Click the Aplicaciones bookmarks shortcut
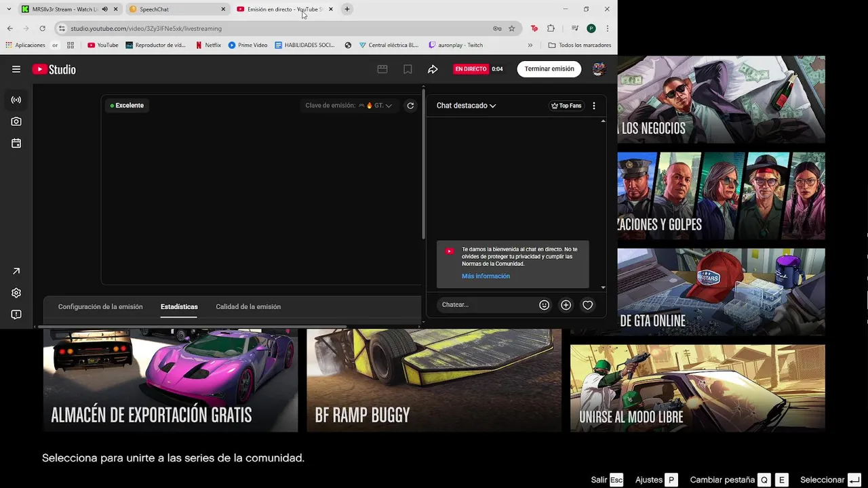The height and width of the screenshot is (488, 868). coord(25,45)
